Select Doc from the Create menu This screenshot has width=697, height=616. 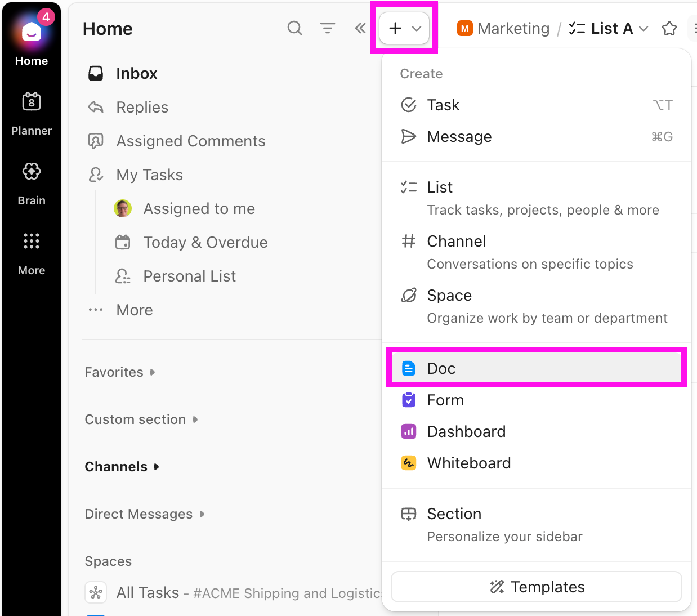click(441, 368)
